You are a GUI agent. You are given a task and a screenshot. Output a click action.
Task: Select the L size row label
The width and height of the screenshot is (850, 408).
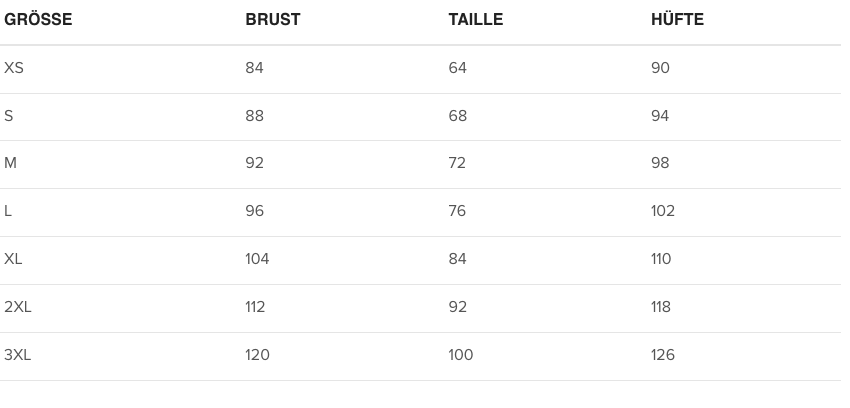click(9, 211)
